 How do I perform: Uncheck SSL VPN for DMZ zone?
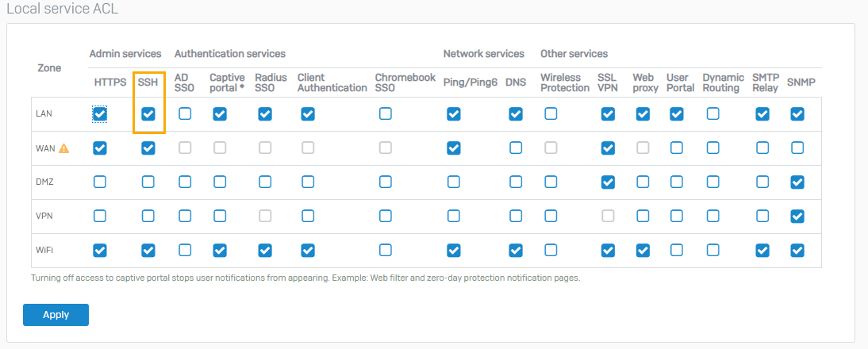tap(608, 182)
